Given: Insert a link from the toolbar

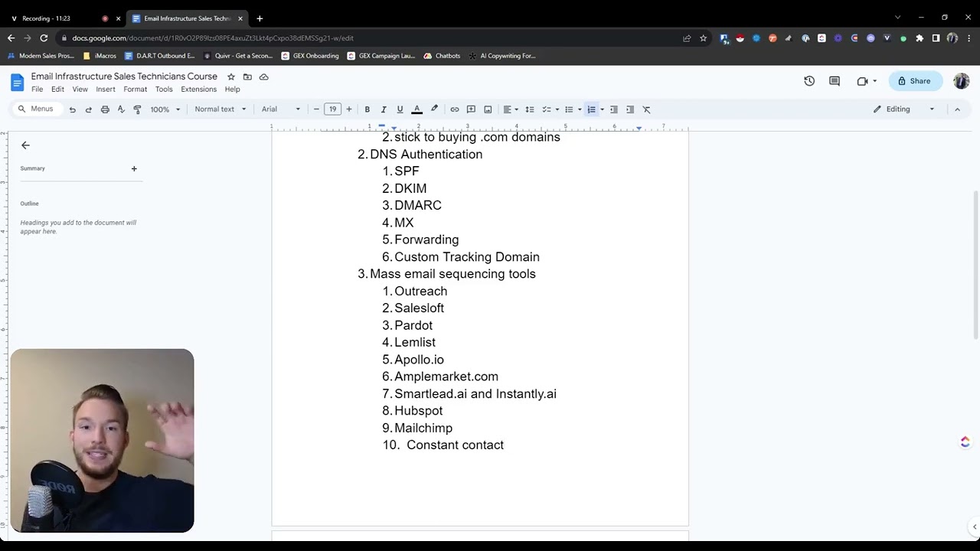Looking at the screenshot, I should (x=454, y=109).
